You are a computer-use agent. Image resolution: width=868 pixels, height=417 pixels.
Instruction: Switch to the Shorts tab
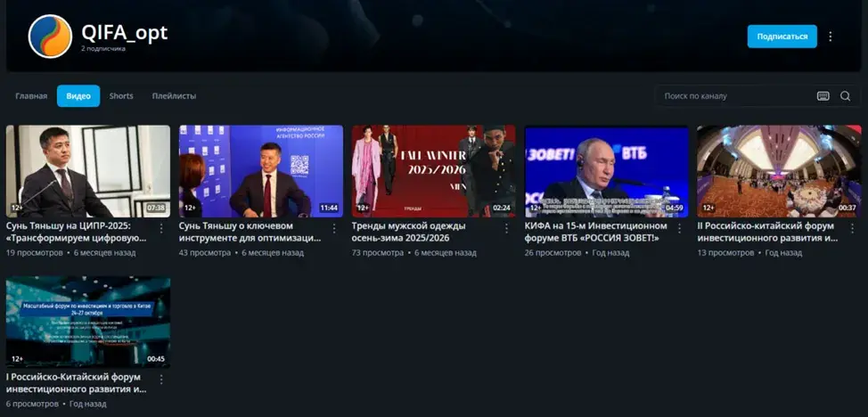121,96
